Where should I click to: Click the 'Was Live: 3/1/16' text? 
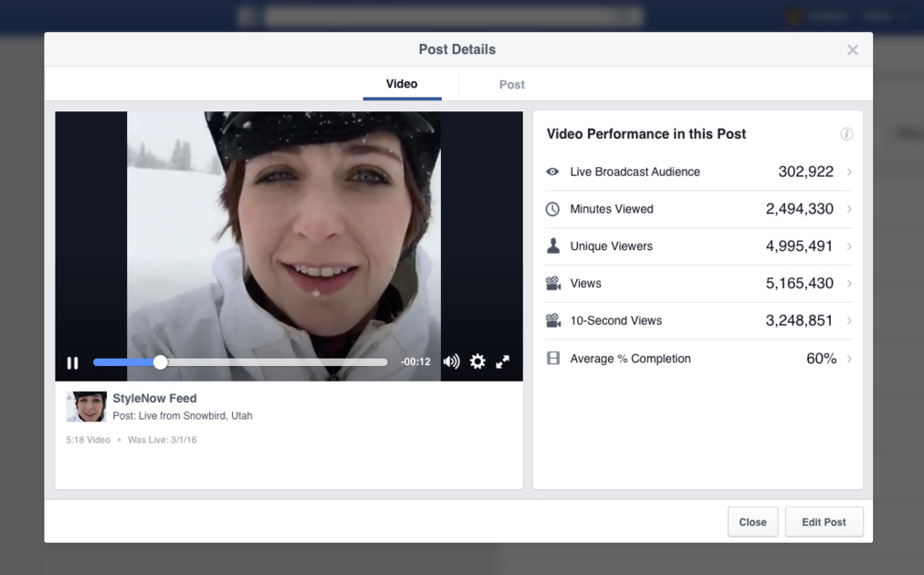coord(162,440)
